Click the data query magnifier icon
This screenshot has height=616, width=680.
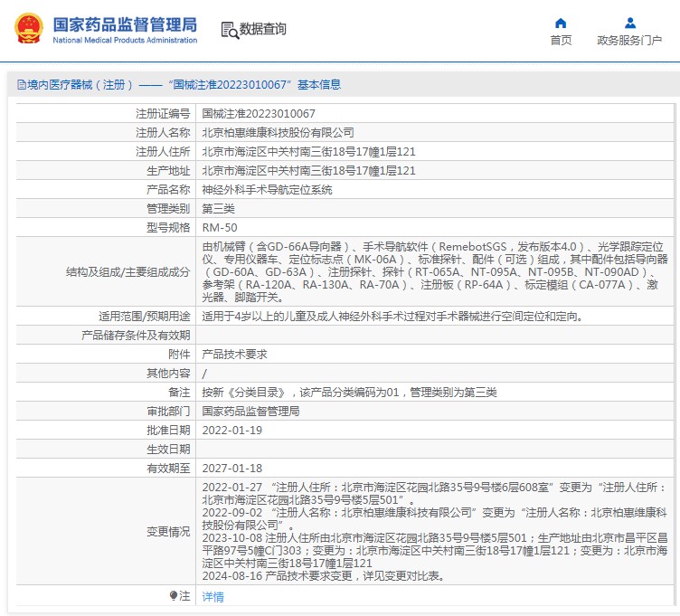point(230,31)
